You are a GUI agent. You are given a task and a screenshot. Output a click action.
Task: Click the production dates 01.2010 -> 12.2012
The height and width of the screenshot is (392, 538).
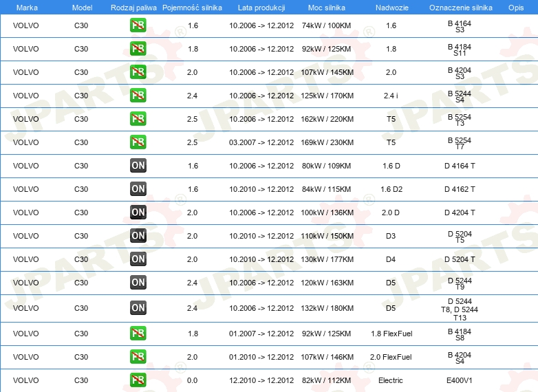[261, 357]
